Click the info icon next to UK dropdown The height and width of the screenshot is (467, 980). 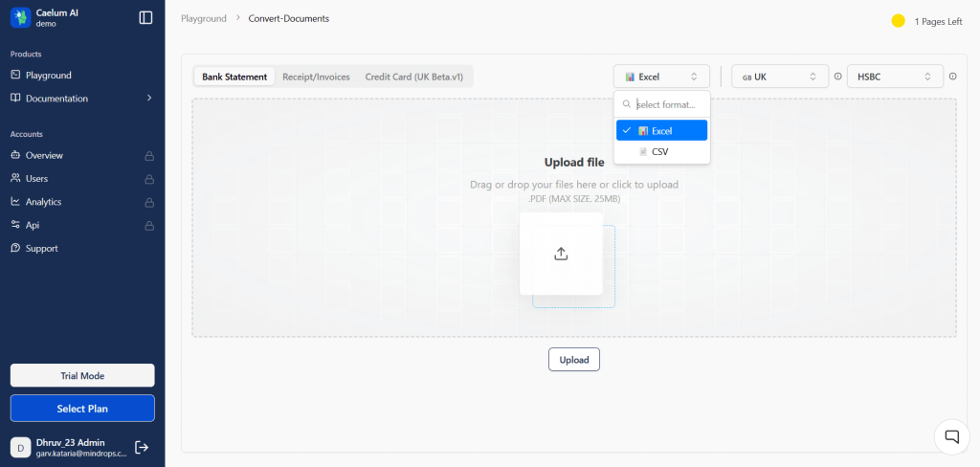(x=837, y=77)
